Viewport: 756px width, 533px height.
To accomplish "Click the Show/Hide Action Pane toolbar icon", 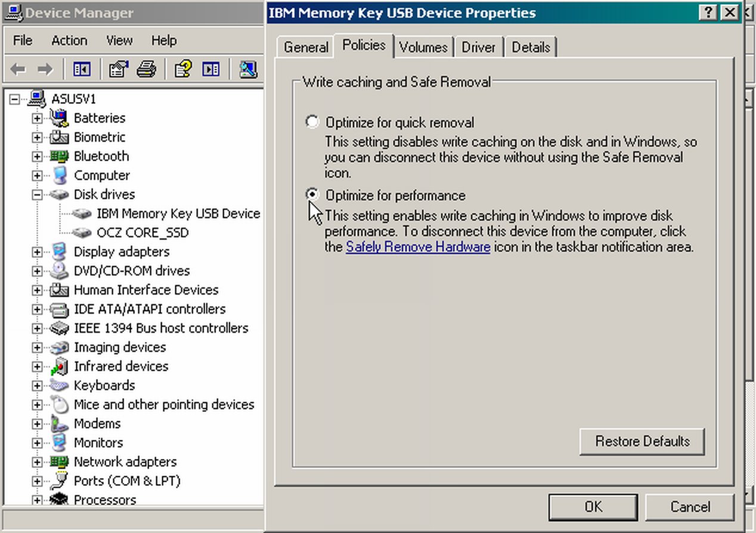I will pyautogui.click(x=210, y=70).
